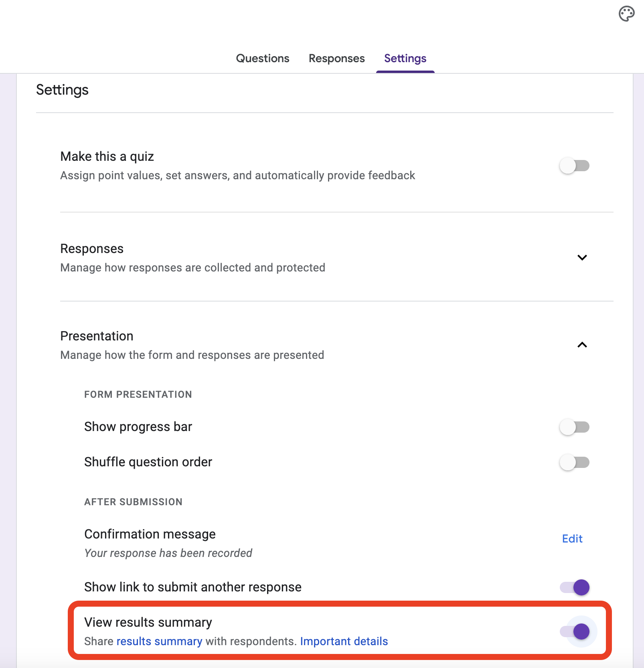Click the Confirmation message label
Viewport: 644px width, 668px height.
click(x=150, y=534)
